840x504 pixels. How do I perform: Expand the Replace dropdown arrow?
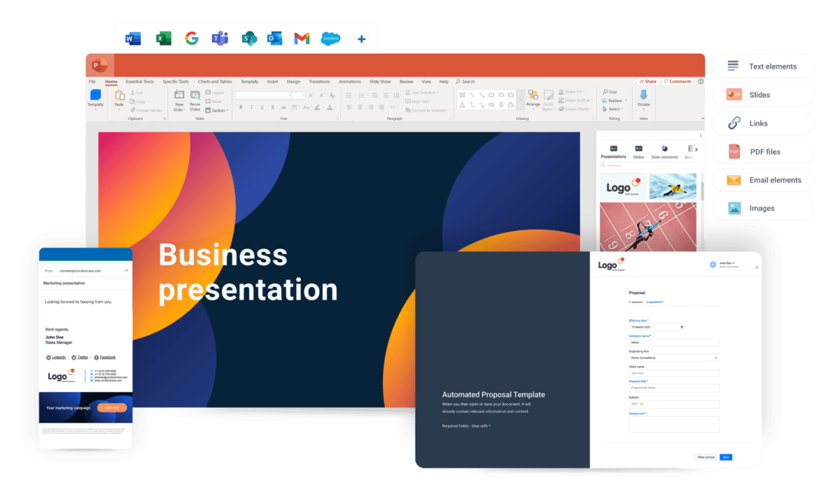(625, 101)
